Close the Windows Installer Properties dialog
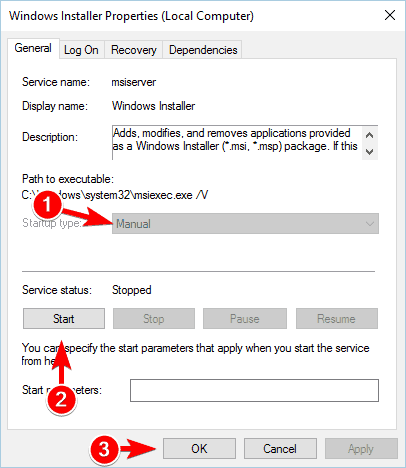The width and height of the screenshot is (406, 468). (x=390, y=15)
